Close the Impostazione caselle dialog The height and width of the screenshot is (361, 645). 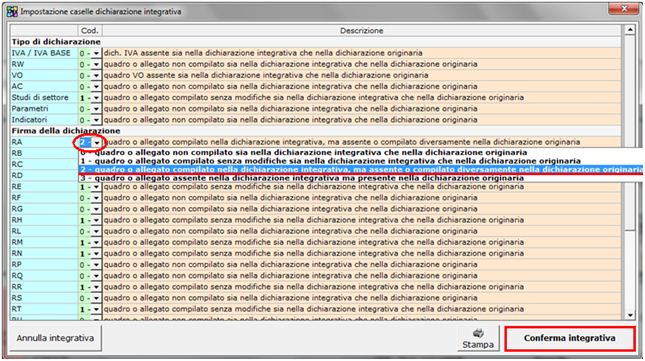pyautogui.click(x=624, y=9)
